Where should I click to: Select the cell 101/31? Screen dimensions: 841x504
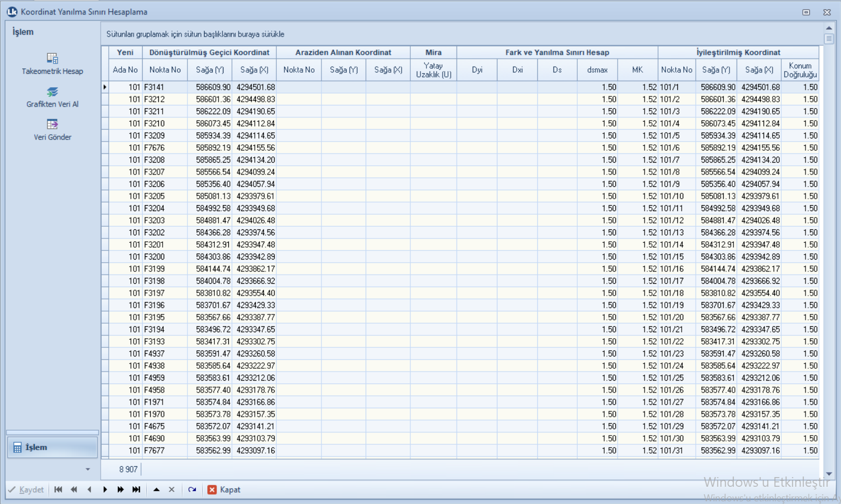677,451
